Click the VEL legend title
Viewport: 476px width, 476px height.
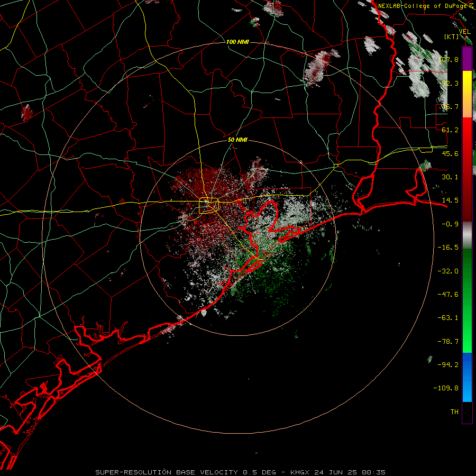point(464,32)
